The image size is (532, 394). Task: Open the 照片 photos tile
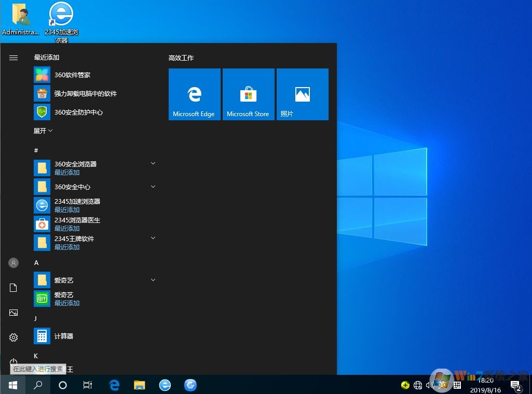(302, 94)
